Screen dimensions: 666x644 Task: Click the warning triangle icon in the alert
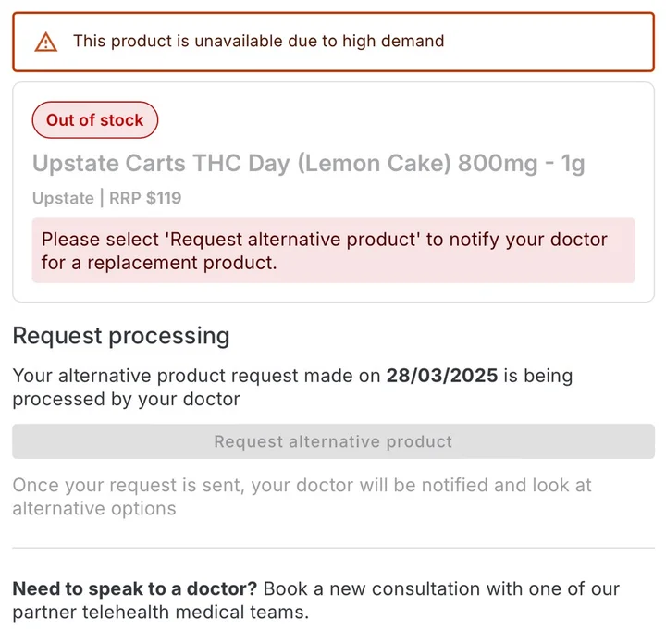pos(45,42)
